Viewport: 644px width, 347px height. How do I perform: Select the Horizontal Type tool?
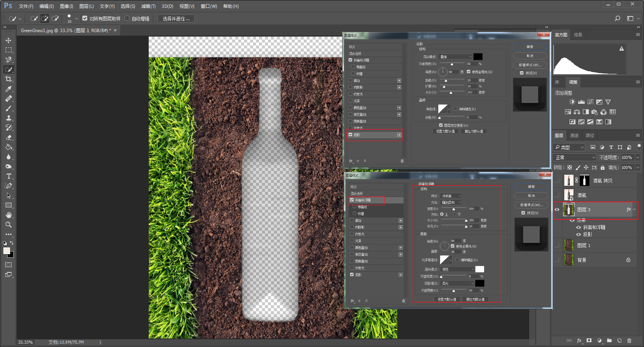coord(9,176)
